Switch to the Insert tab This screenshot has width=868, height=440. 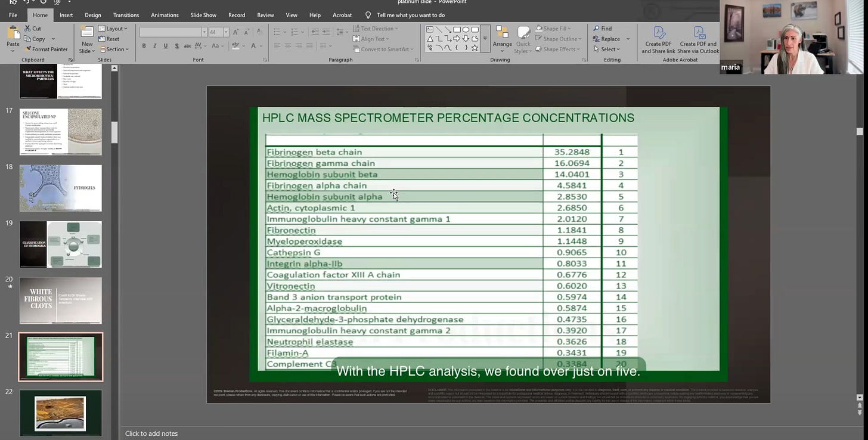pyautogui.click(x=66, y=15)
